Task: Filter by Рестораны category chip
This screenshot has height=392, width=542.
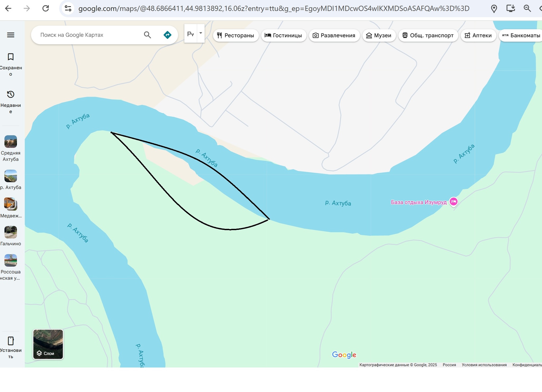Action: pyautogui.click(x=236, y=35)
